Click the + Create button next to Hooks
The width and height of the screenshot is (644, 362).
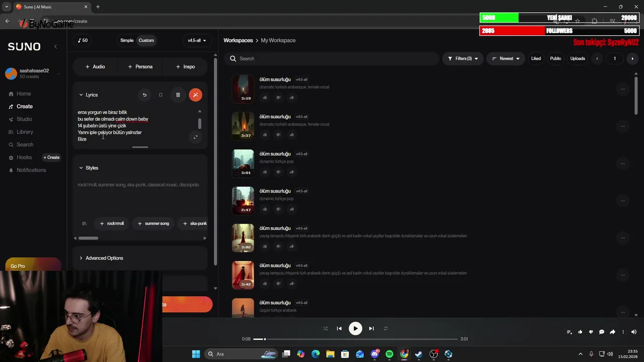51,157
